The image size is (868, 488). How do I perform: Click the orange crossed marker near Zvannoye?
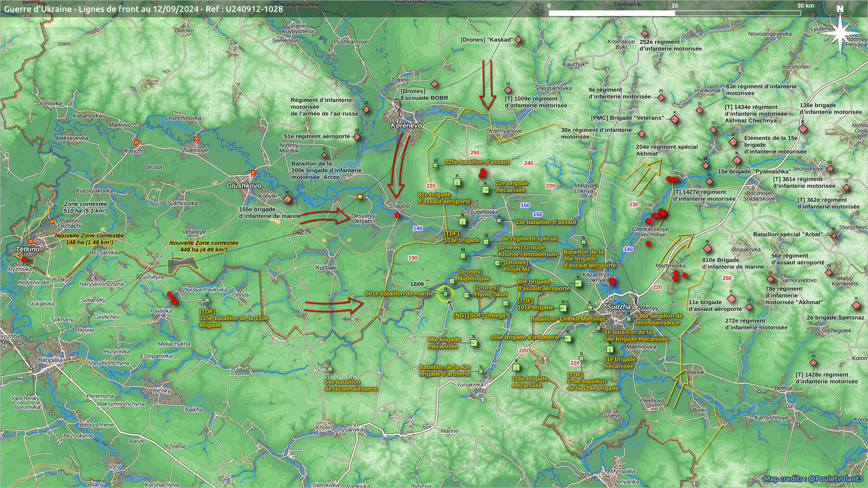197,139
